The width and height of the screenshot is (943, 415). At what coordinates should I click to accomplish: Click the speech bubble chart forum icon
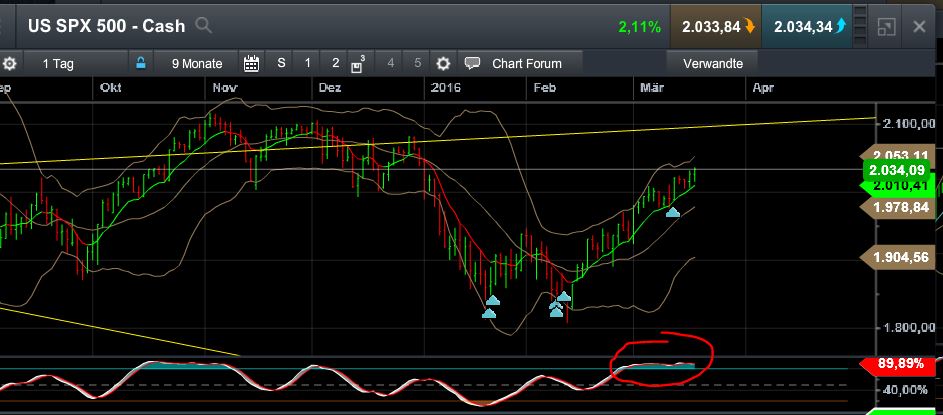point(473,63)
